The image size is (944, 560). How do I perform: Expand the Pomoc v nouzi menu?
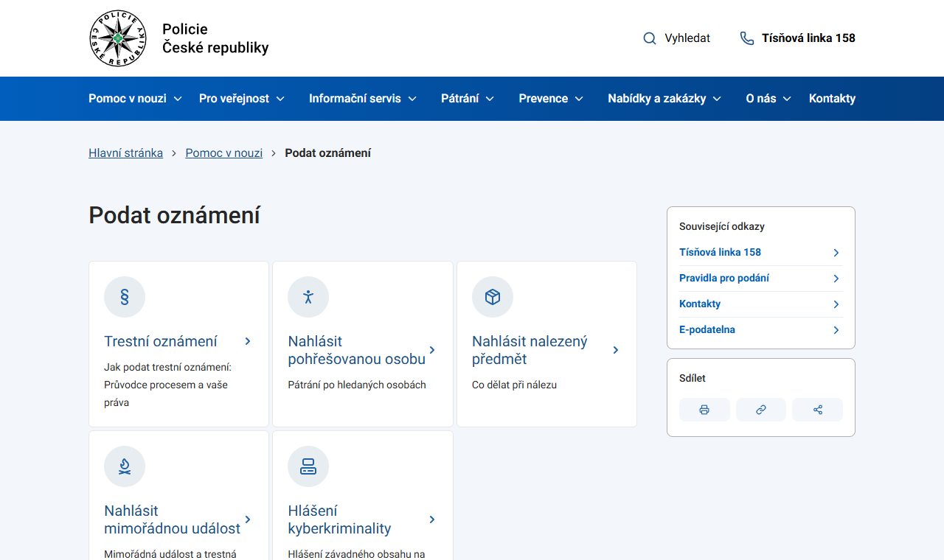tap(135, 99)
